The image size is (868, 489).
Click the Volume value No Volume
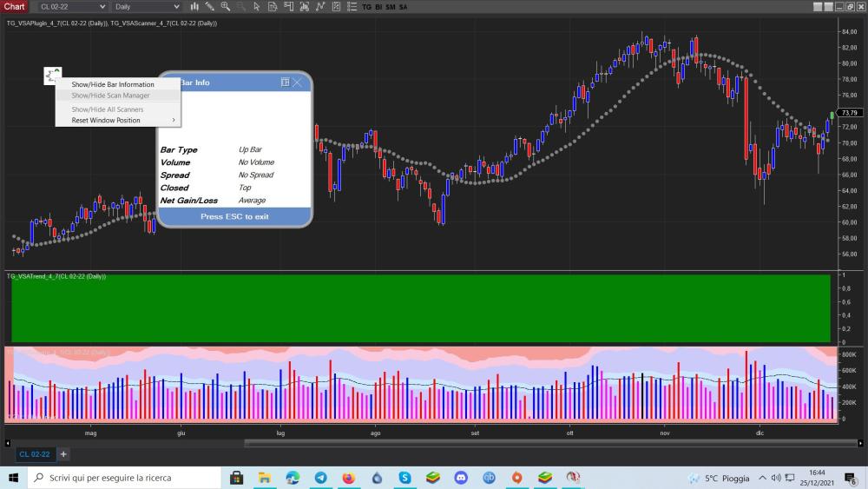[x=256, y=162]
